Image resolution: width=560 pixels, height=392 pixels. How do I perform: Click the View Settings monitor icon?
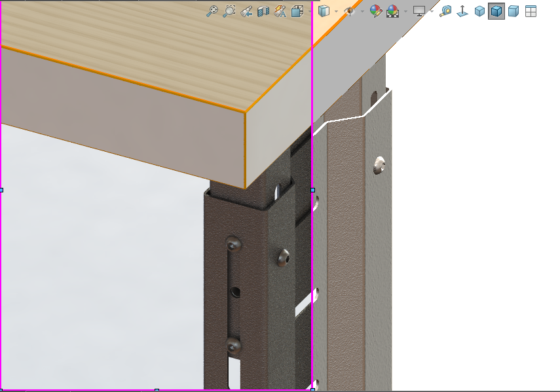click(419, 11)
